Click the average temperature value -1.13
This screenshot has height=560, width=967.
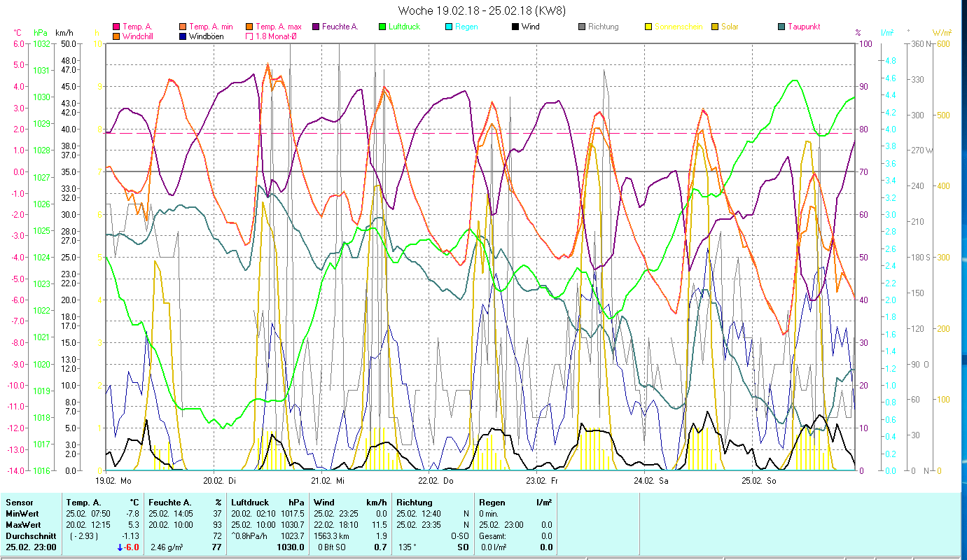[x=130, y=536]
